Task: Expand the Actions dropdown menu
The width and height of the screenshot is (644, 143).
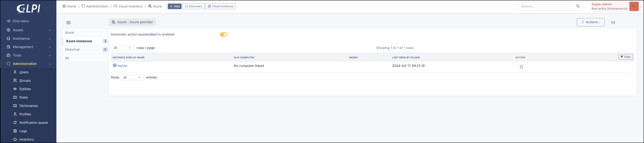Action: pyautogui.click(x=590, y=22)
